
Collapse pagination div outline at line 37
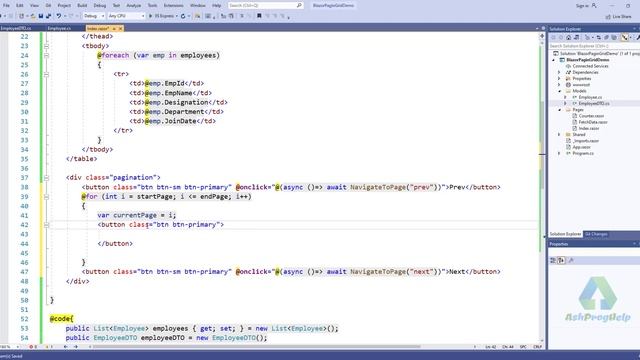pos(47,178)
